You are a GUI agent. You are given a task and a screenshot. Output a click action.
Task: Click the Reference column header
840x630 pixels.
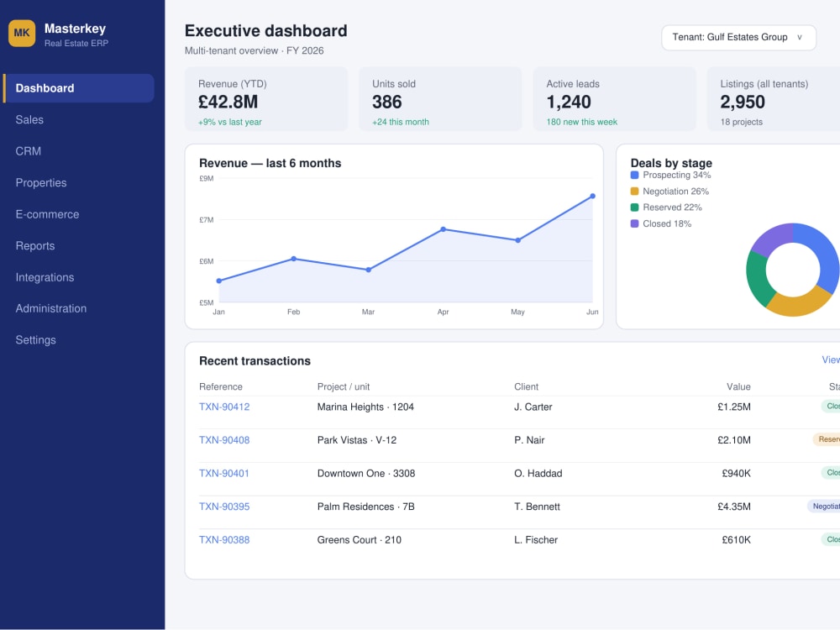coord(221,386)
